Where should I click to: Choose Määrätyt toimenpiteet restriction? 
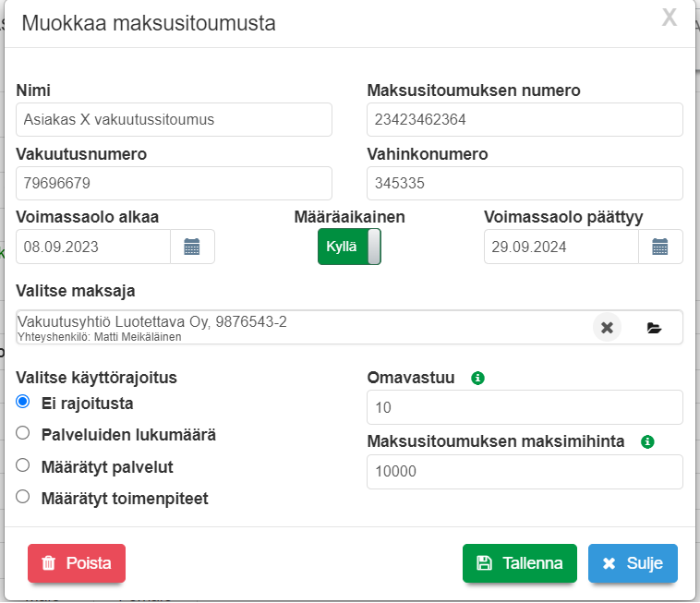point(24,497)
